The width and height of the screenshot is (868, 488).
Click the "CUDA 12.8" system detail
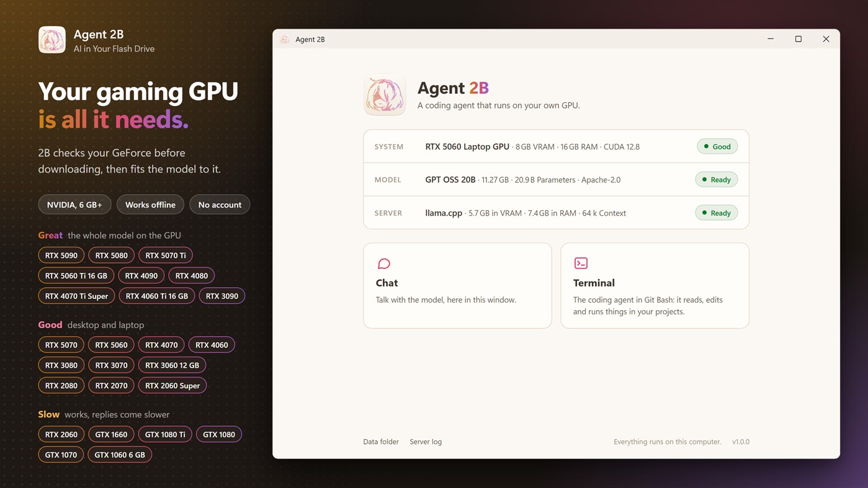click(x=622, y=146)
